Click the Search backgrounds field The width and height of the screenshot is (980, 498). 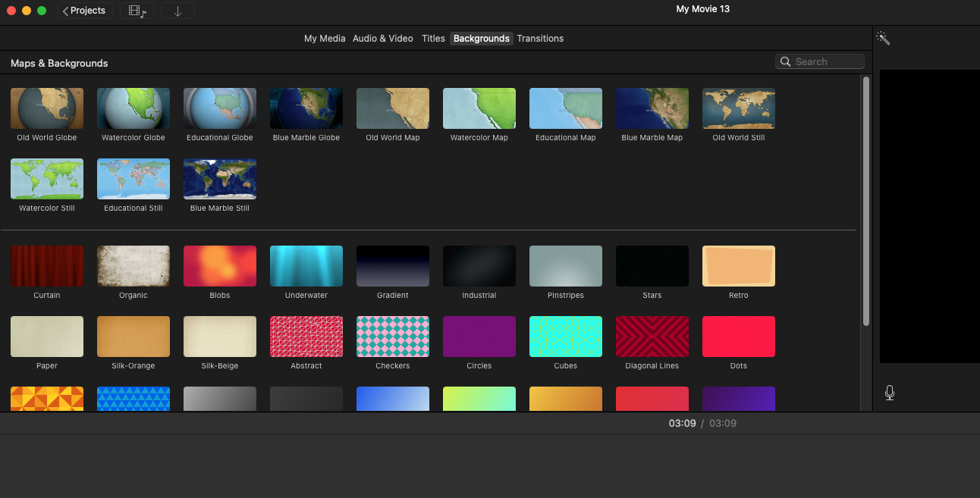(x=827, y=61)
